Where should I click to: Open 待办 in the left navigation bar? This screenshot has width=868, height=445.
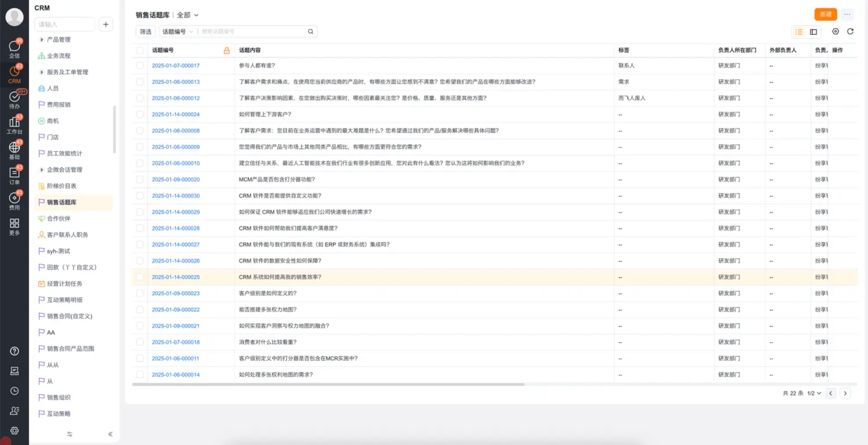click(14, 100)
